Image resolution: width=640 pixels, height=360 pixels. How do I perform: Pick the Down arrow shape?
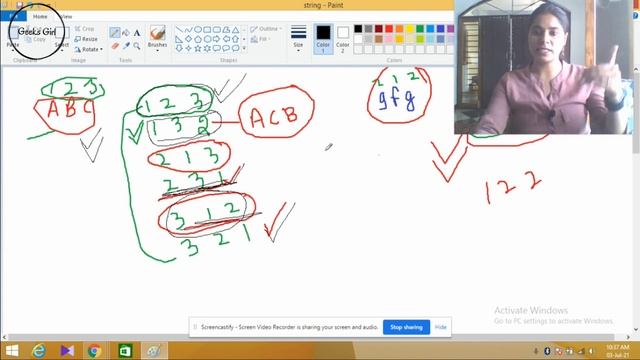tap(179, 48)
